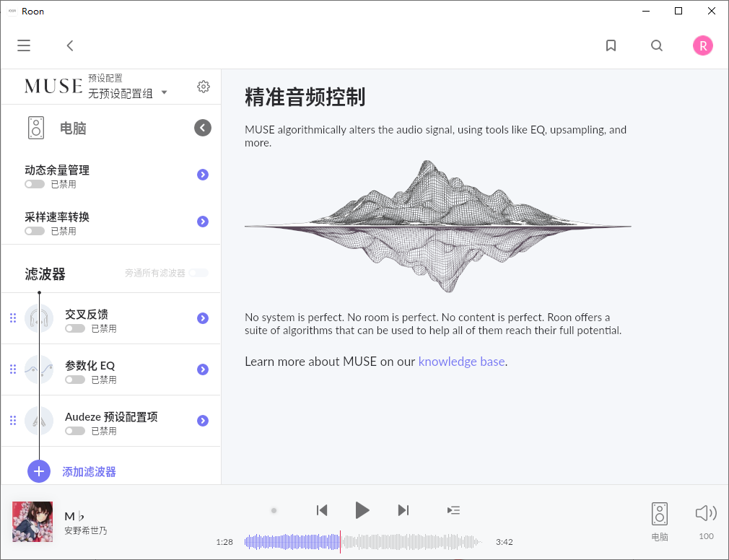
Task: Click the 电脑 speaker zone icon in MUSE panel
Action: [36, 128]
